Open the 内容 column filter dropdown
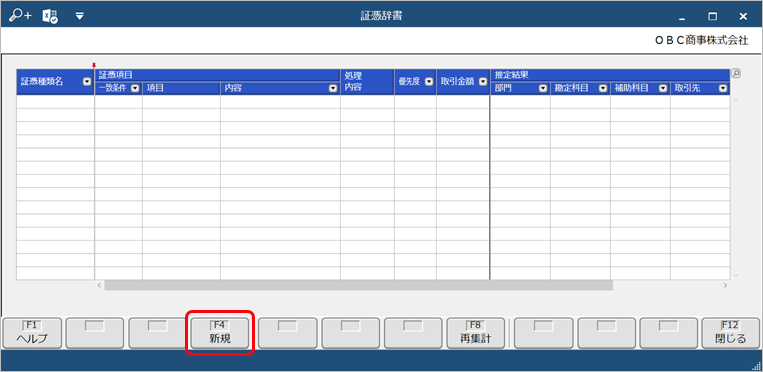This screenshot has height=372, width=763. click(333, 89)
